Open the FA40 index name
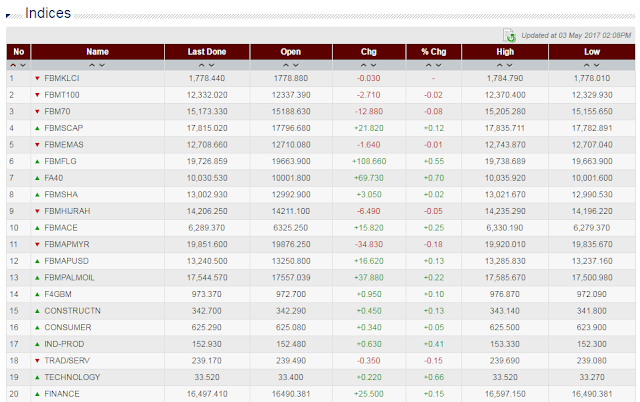The image size is (640, 402). click(54, 178)
